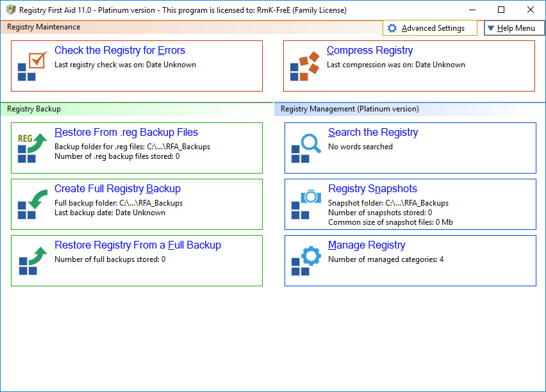Click the Advanced Settings gear icon
The height and width of the screenshot is (392, 546).
(x=392, y=28)
